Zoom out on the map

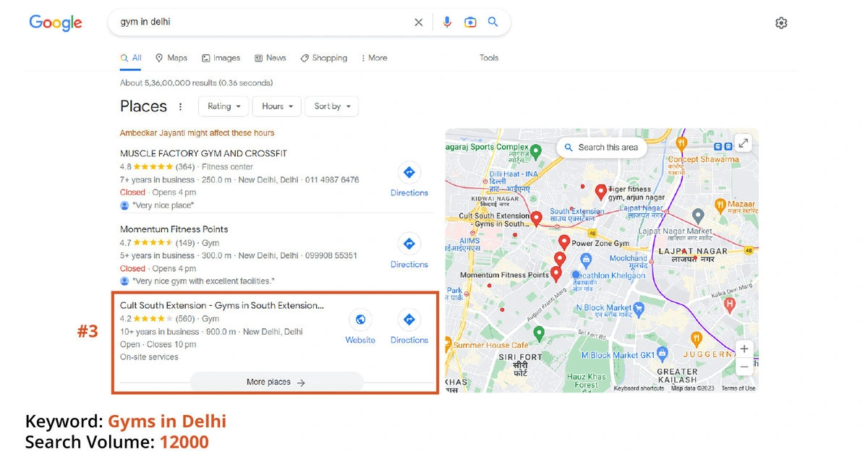pos(744,367)
